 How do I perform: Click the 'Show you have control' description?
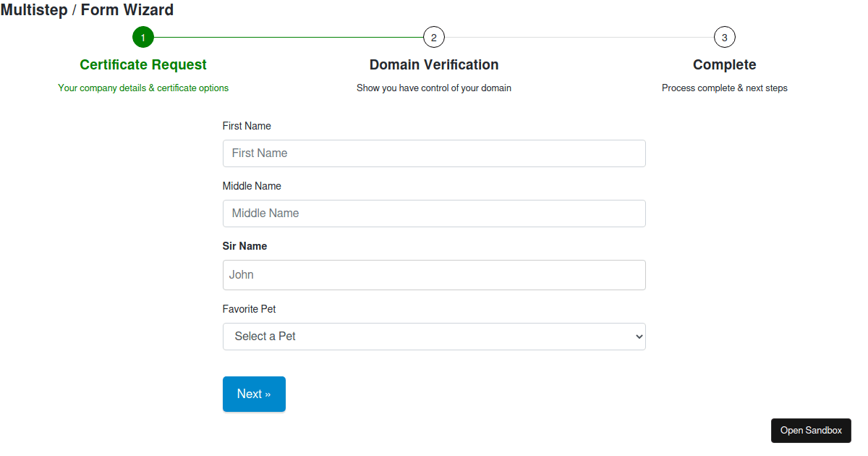tap(433, 88)
